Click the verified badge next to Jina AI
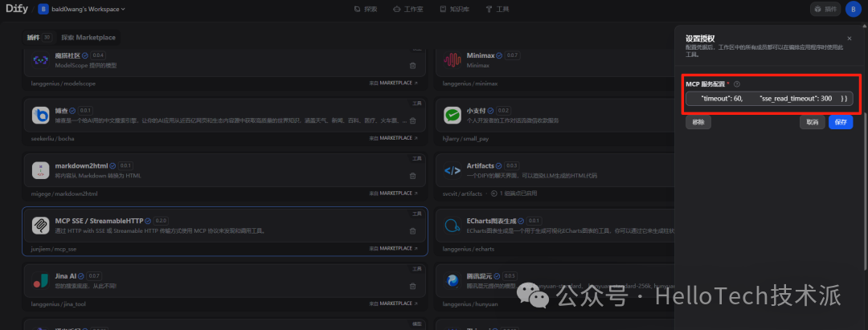The height and width of the screenshot is (330, 868). (x=81, y=276)
